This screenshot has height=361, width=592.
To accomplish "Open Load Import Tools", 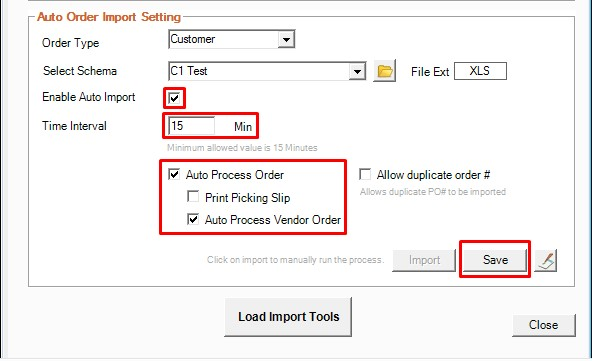I will coord(288,317).
